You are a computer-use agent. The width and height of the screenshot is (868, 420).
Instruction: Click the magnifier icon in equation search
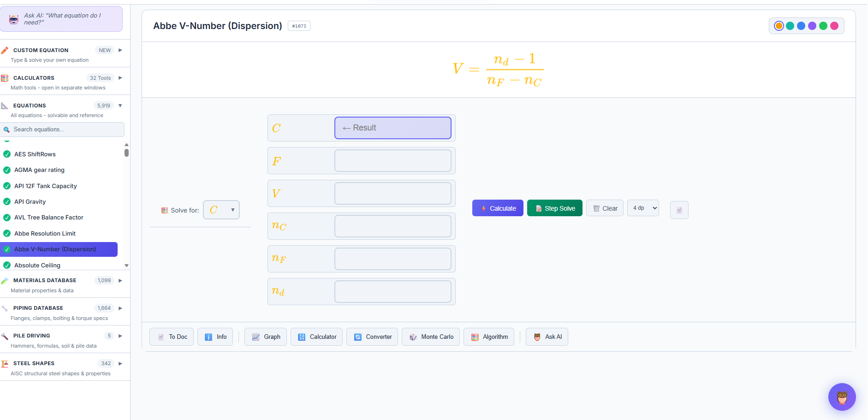(x=6, y=130)
